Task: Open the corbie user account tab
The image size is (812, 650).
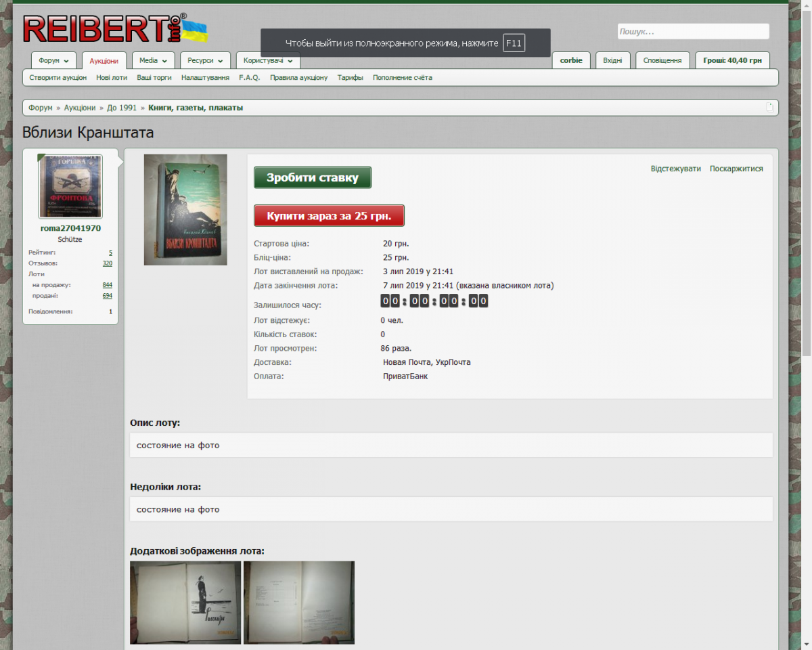Action: click(571, 60)
